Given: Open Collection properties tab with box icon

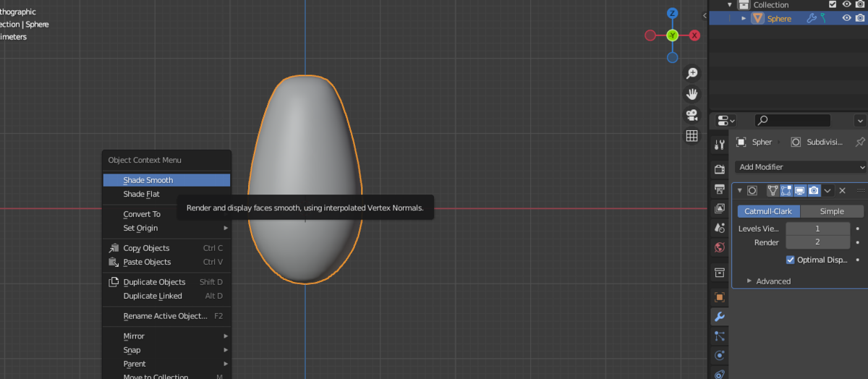Looking at the screenshot, I should 719,273.
